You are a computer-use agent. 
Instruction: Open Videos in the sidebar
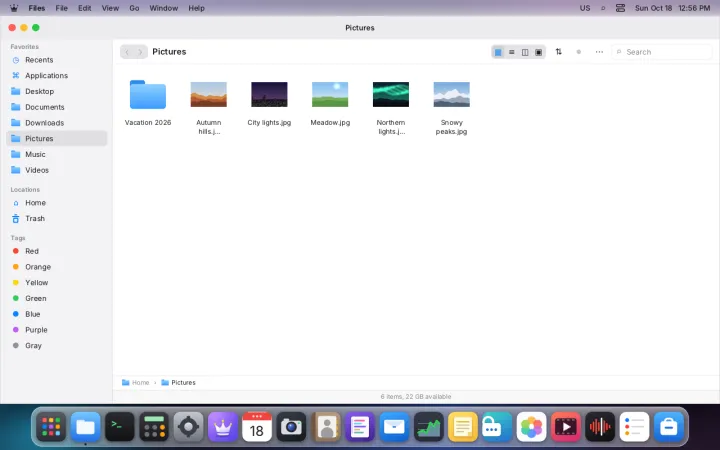pyautogui.click(x=56, y=170)
